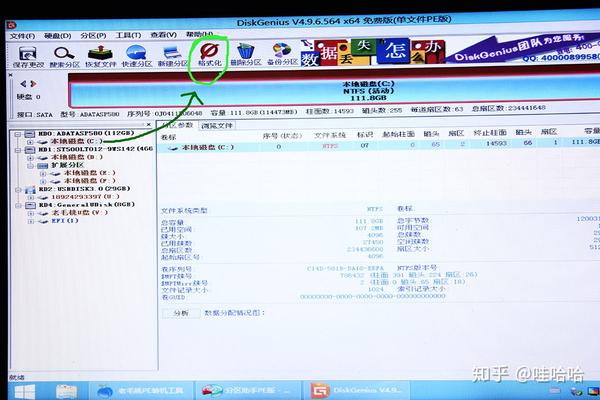Collapse the RD2:USBDISK3.0 disk node

click(x=18, y=189)
